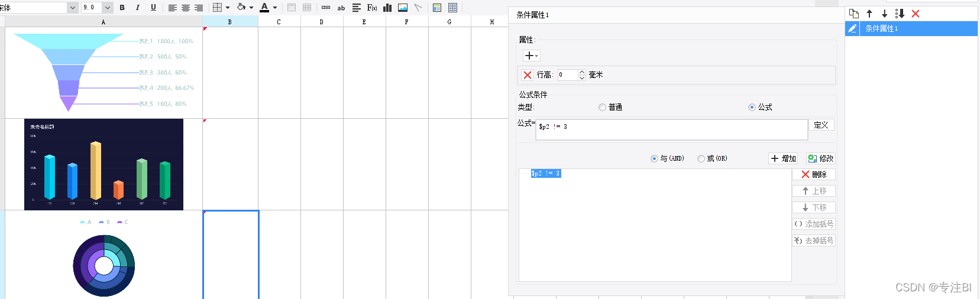Select the 与(AND) radio button
980x299 pixels.
pos(654,158)
